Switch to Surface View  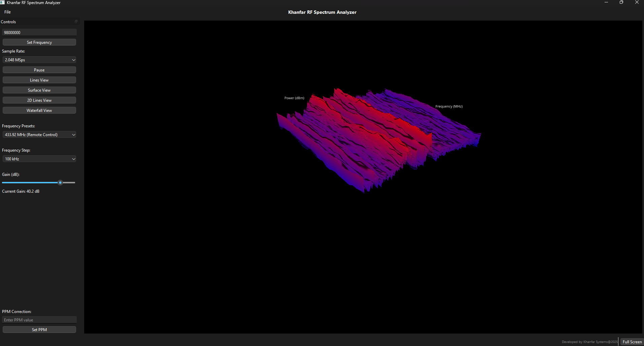[x=39, y=90]
